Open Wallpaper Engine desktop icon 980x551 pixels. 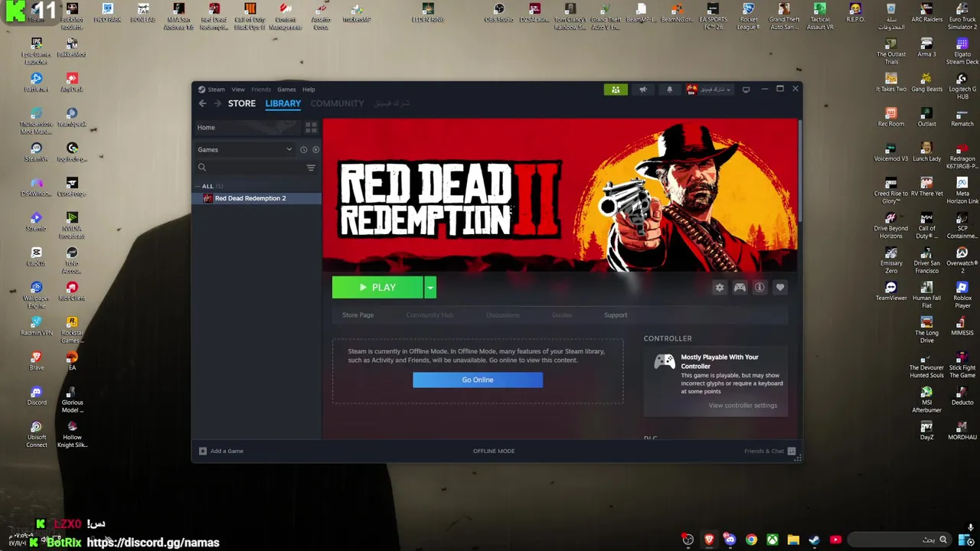pos(36,295)
